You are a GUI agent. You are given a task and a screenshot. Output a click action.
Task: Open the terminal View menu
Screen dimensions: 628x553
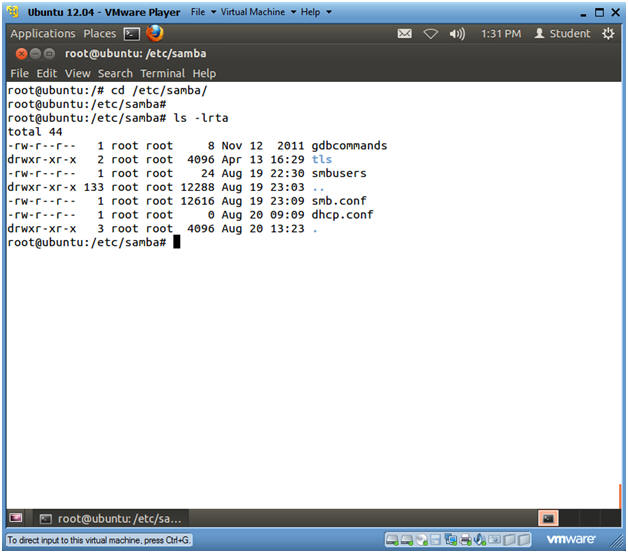coord(77,74)
